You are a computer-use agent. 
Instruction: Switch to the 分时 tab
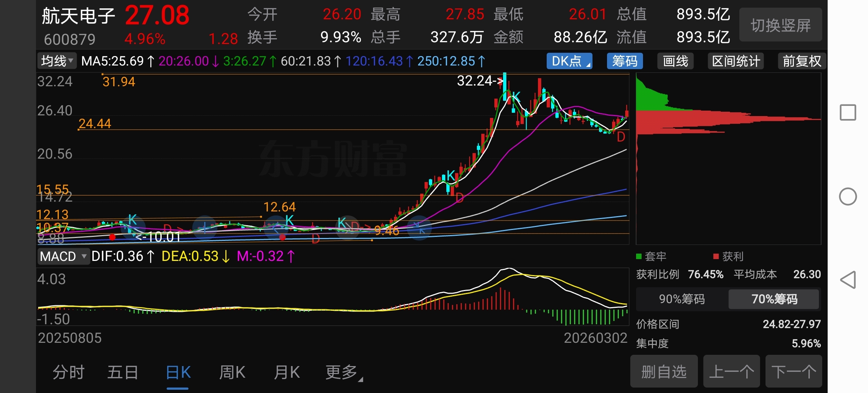pyautogui.click(x=68, y=372)
